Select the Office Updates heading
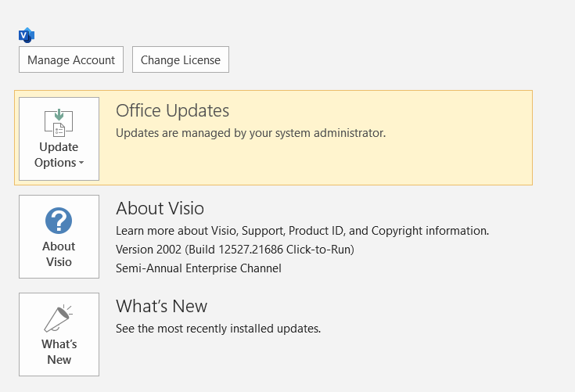The height and width of the screenshot is (392, 575). pos(172,110)
